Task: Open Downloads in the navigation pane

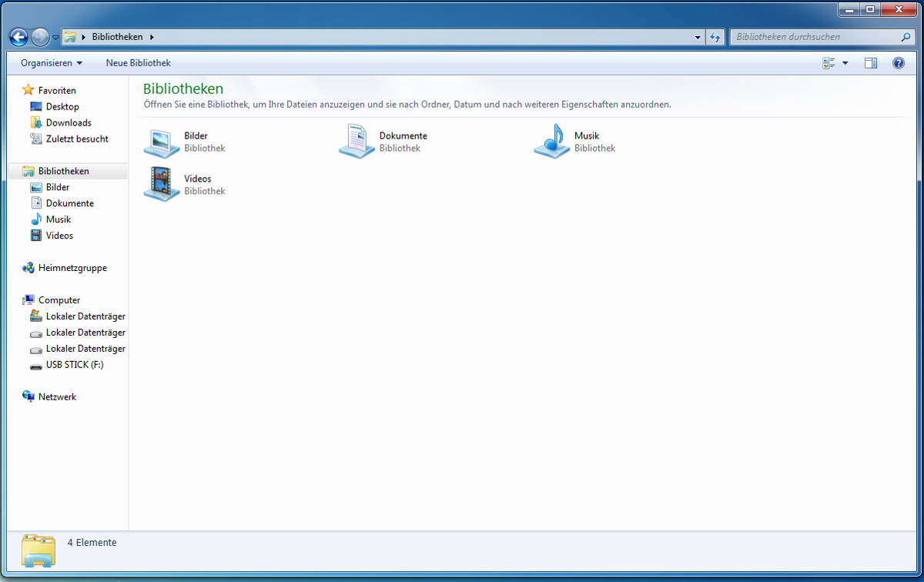Action: click(x=69, y=123)
